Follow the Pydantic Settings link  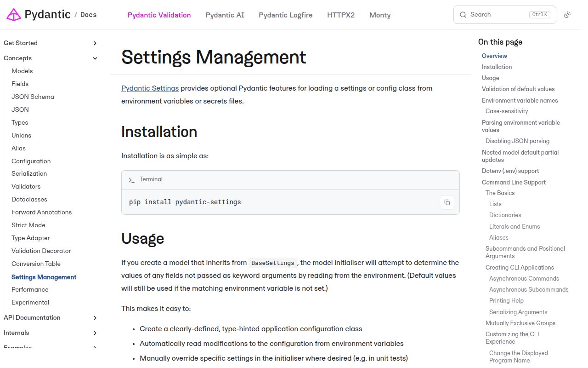click(x=150, y=88)
